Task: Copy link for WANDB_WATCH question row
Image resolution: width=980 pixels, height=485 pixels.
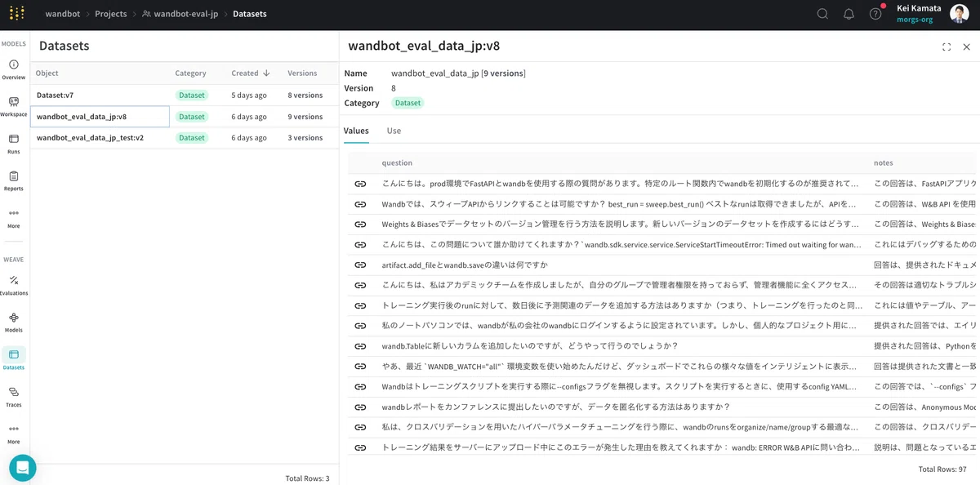Action: click(x=360, y=366)
